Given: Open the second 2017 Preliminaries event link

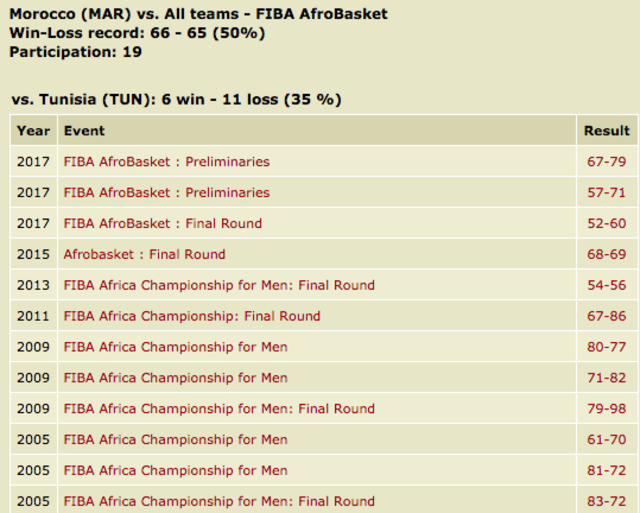Looking at the screenshot, I should pos(167,193).
